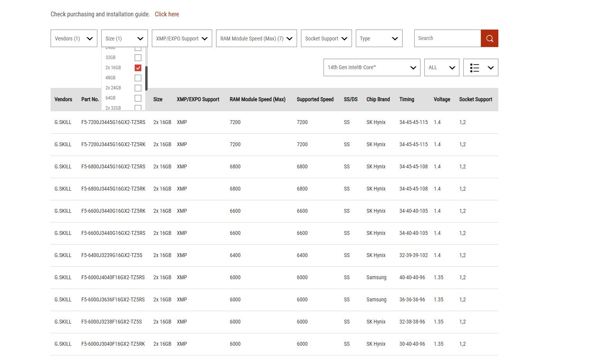Click timing value 30-40-40-96

coord(412,344)
